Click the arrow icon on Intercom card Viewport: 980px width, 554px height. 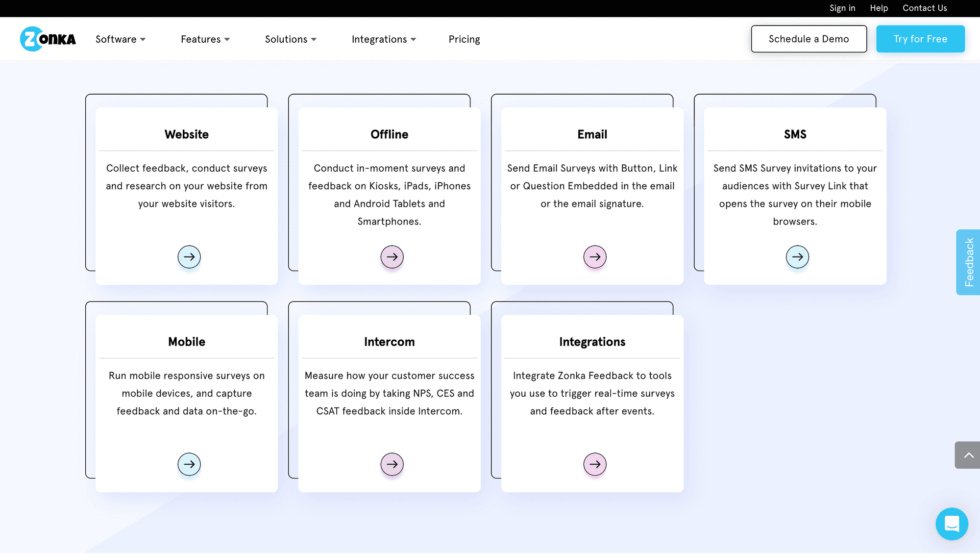point(392,464)
